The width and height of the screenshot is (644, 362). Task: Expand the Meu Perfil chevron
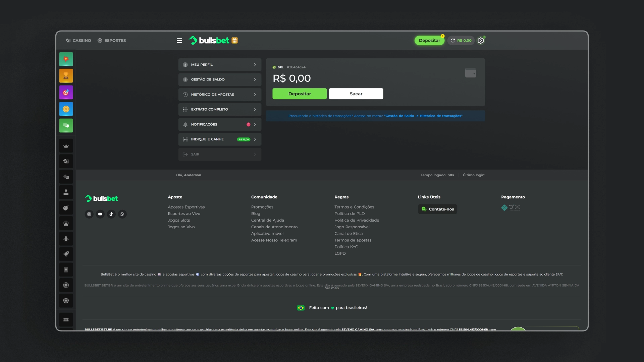(255, 65)
